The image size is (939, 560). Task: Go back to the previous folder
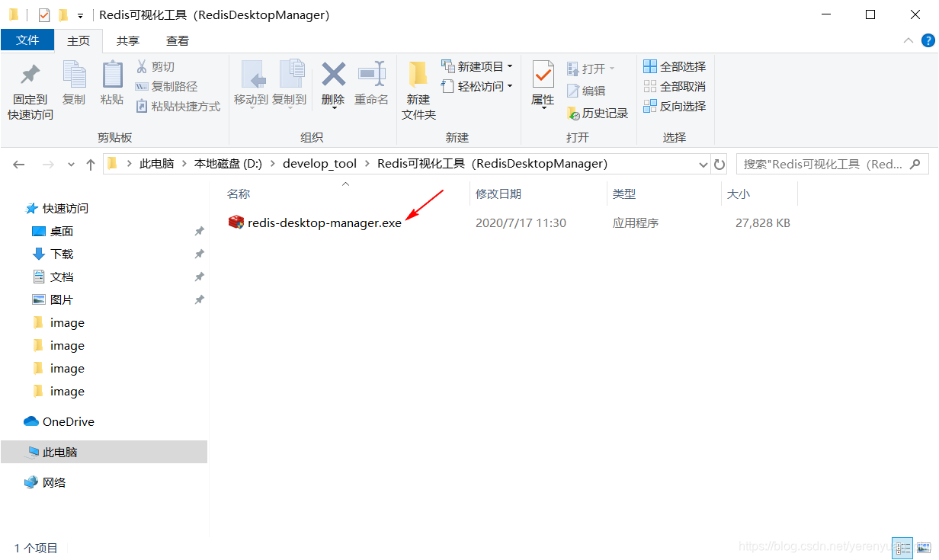pos(19,164)
